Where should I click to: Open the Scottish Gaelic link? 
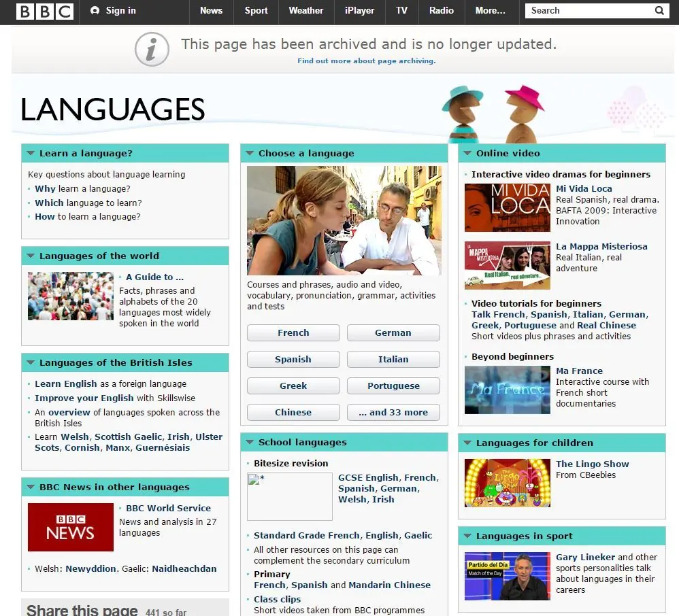tap(128, 437)
